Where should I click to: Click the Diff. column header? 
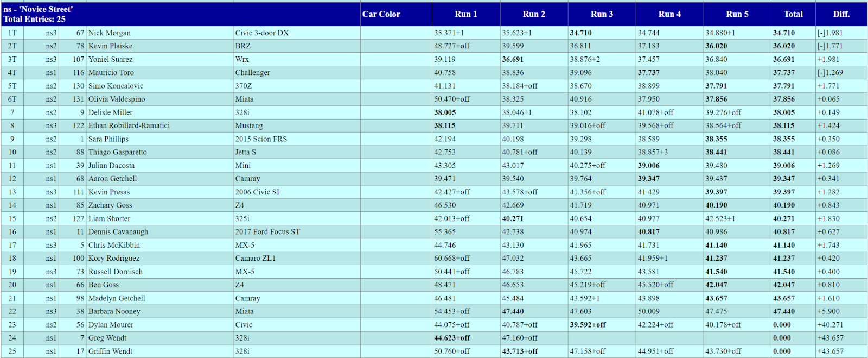(841, 15)
